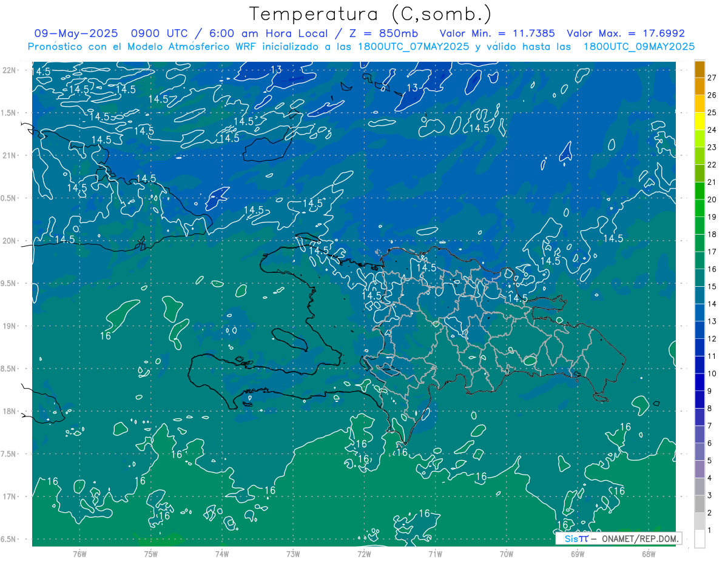Click the color scale label "21"

712,182
